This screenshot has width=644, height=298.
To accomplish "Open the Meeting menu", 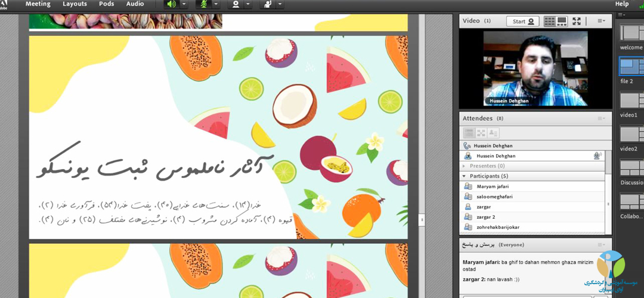I will pyautogui.click(x=38, y=4).
